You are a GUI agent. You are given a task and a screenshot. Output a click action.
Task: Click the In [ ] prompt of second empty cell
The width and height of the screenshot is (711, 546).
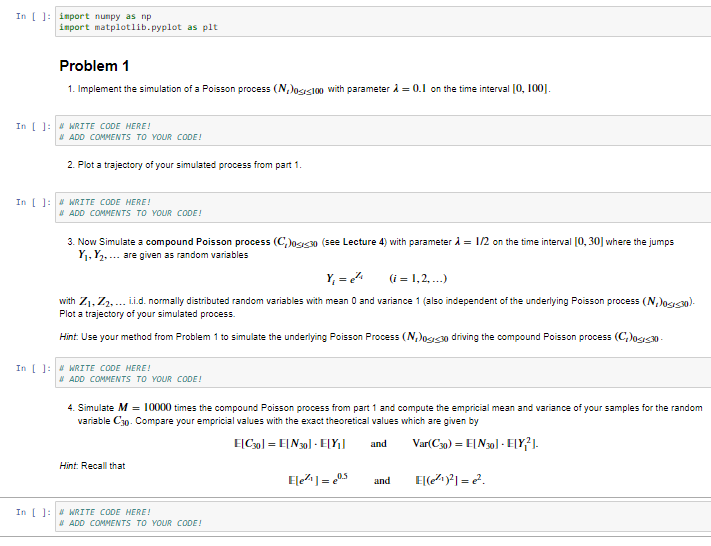(x=34, y=202)
